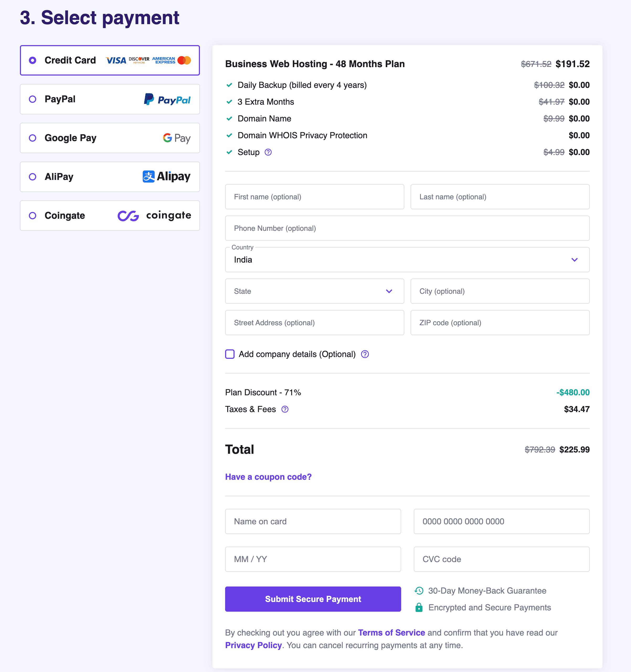This screenshot has height=672, width=631.
Task: Check Add company details checkbox
Action: coord(230,354)
